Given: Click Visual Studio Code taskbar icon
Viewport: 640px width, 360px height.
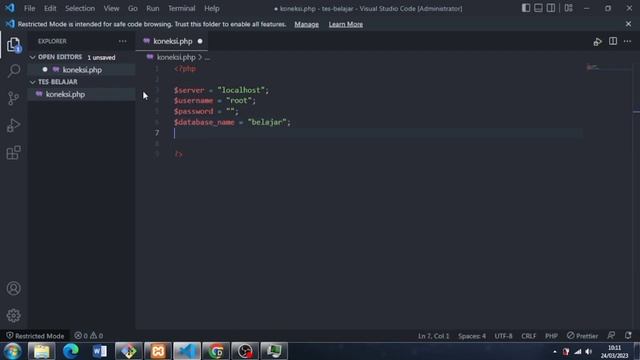Looking at the screenshot, I should 187,351.
